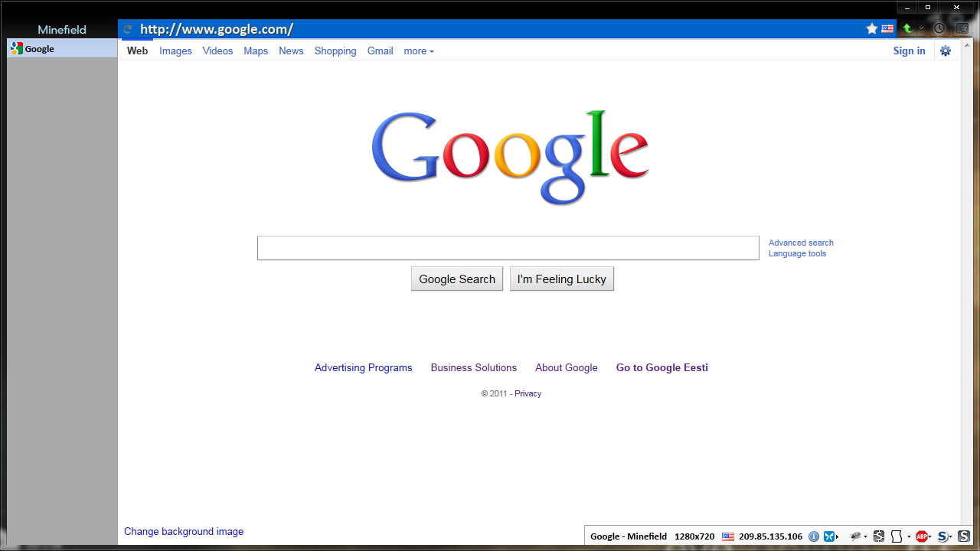Open the dropdown arrow after the insect icon

866,536
